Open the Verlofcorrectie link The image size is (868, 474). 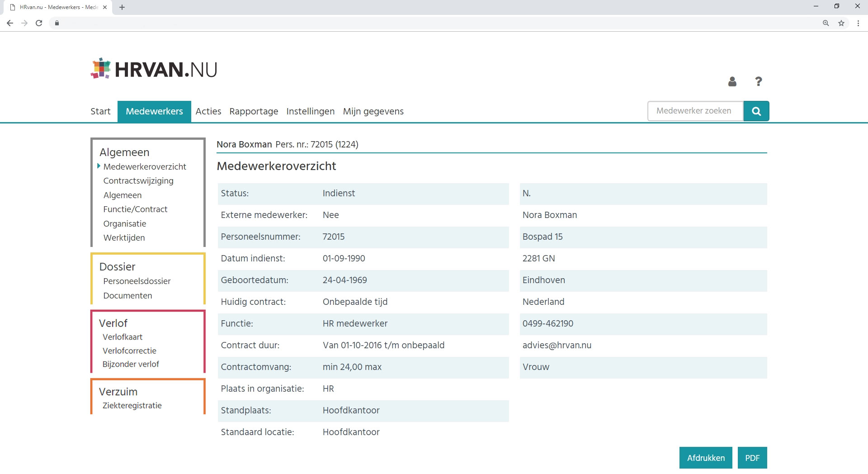pos(129,351)
